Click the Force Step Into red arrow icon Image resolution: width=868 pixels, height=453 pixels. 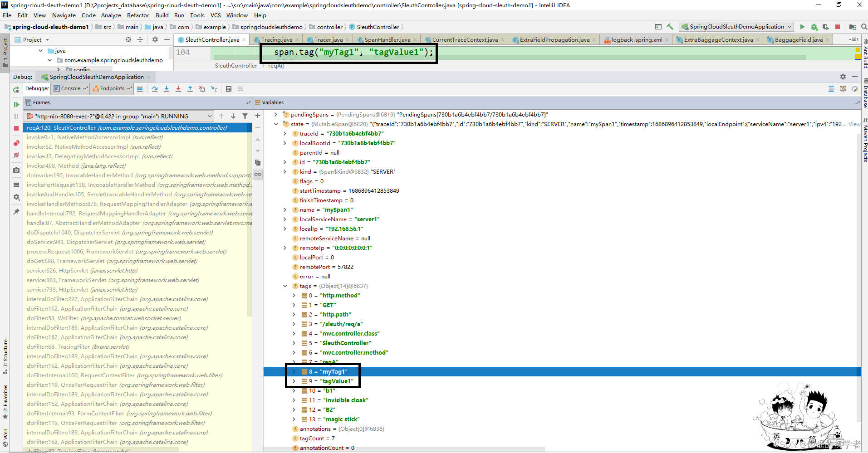coord(178,89)
